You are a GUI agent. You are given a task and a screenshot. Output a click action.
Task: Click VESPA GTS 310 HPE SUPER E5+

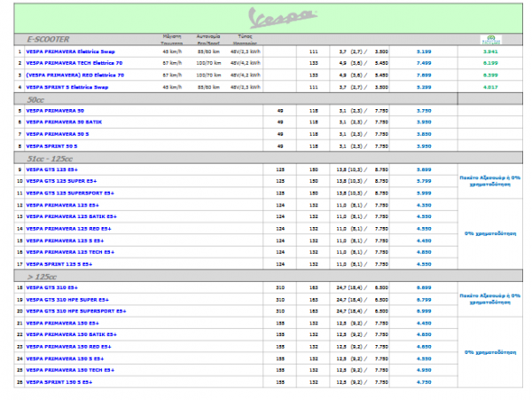click(67, 300)
